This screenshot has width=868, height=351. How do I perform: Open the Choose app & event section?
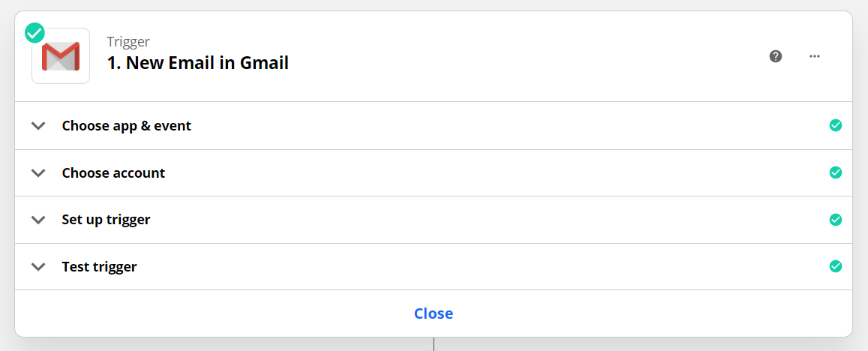pyautogui.click(x=126, y=126)
